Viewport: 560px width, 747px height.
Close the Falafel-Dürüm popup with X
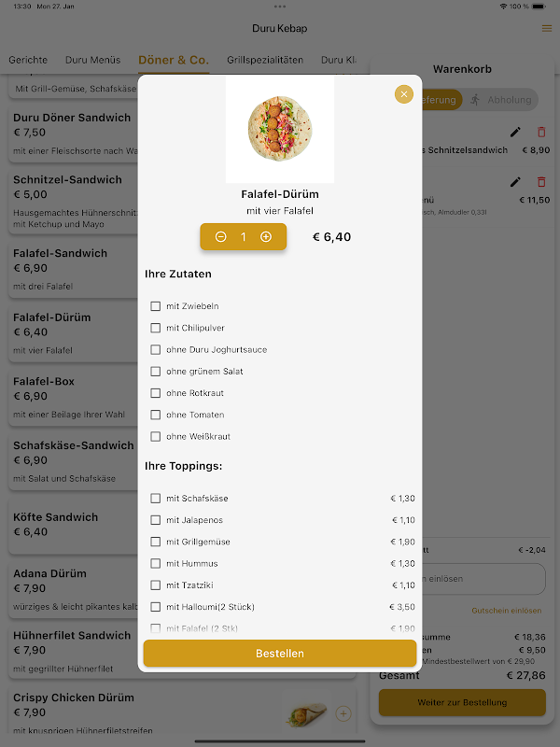(x=404, y=94)
